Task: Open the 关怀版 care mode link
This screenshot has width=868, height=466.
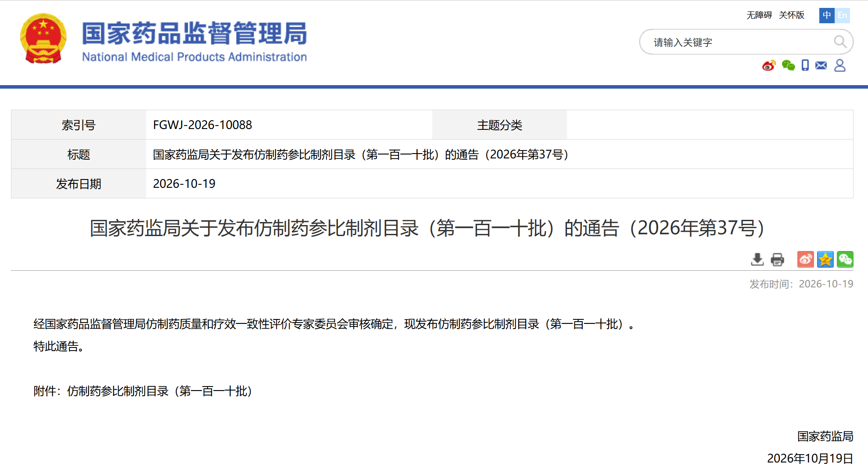Action: (x=792, y=15)
